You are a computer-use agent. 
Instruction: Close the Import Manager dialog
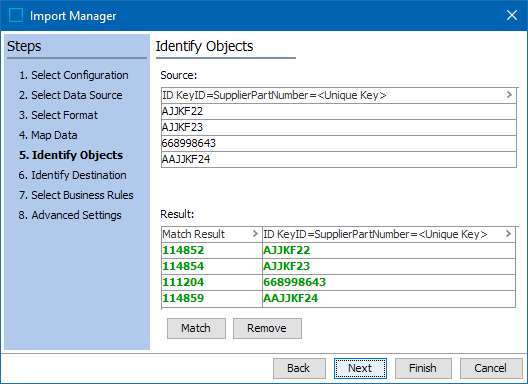tap(512, 15)
